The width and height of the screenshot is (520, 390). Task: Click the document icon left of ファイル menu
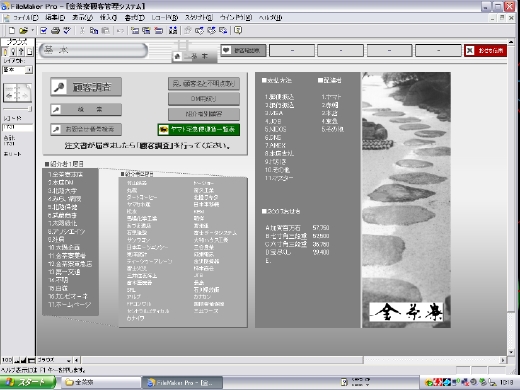click(7, 18)
